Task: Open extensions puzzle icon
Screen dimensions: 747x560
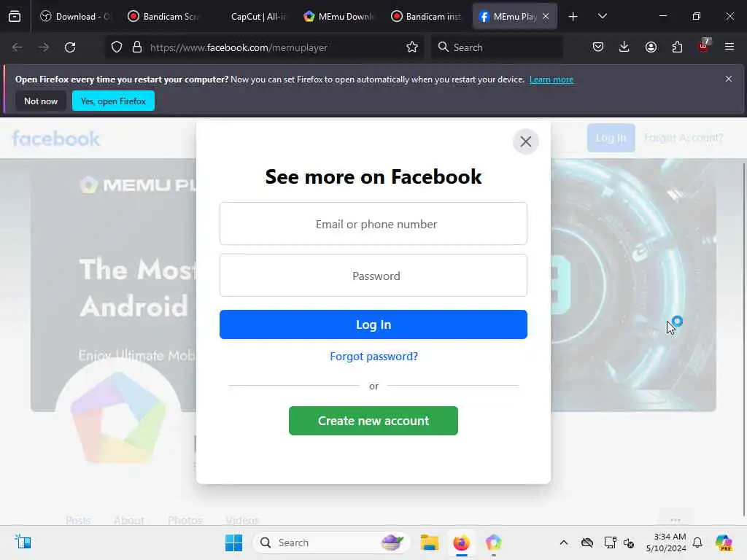Action: [677, 47]
